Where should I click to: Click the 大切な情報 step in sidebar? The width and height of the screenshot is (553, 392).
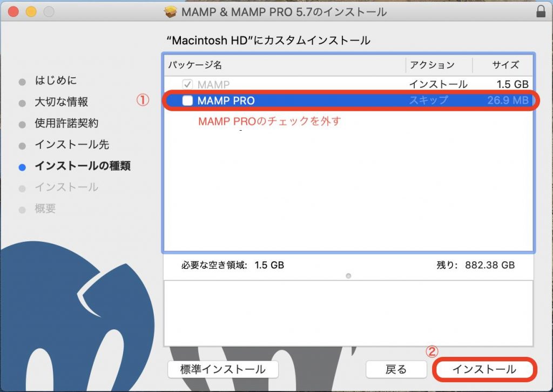(x=62, y=102)
